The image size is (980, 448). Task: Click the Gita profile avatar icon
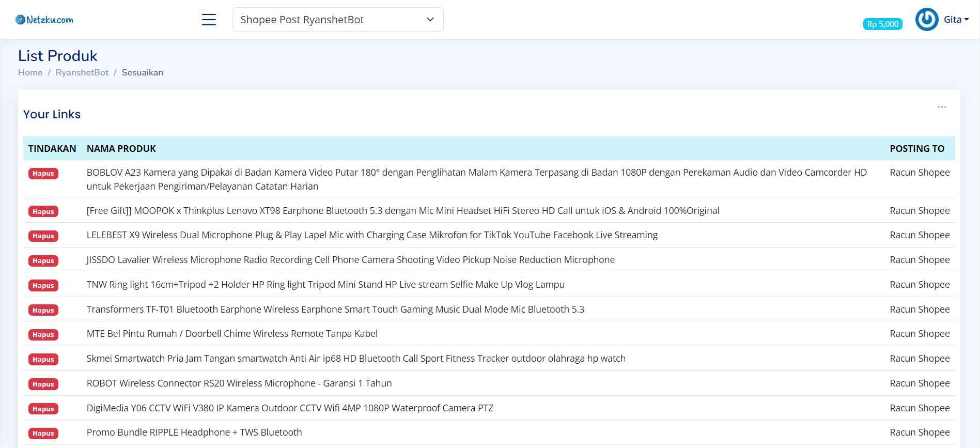pos(927,20)
